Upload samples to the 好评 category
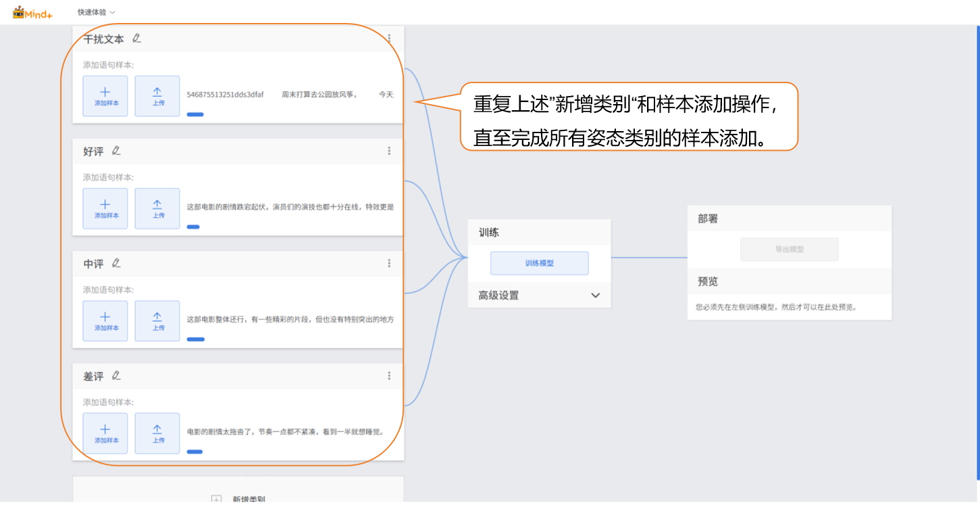Image resolution: width=980 pixels, height=507 pixels. pos(157,208)
